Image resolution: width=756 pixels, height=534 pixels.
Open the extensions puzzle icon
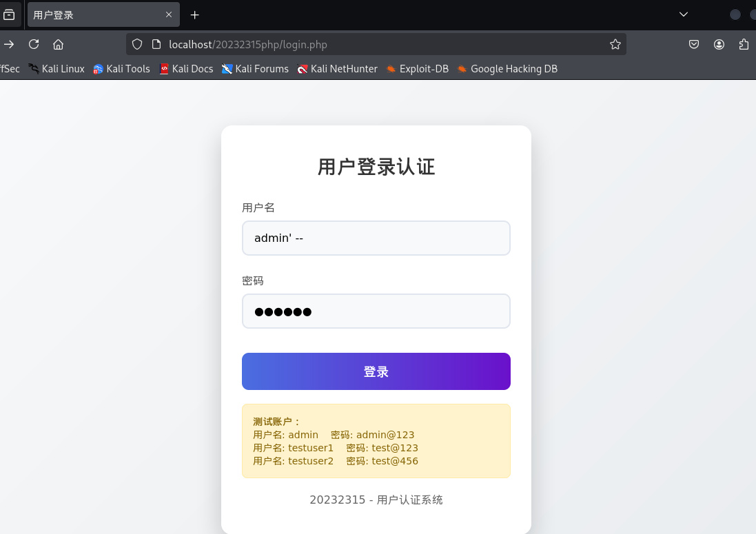pos(744,44)
